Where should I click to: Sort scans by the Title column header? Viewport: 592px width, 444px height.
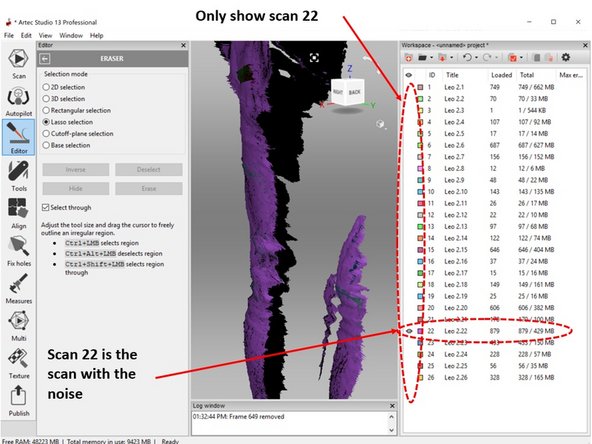tap(452, 75)
